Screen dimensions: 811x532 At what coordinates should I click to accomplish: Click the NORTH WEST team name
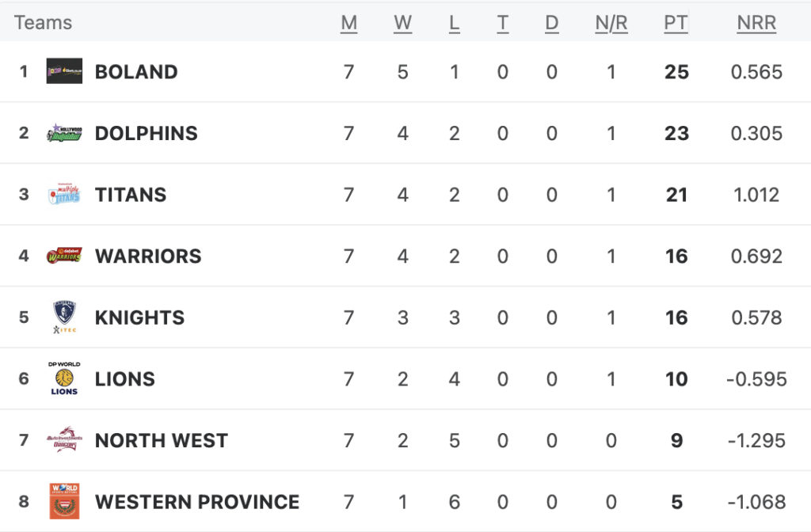(x=162, y=440)
